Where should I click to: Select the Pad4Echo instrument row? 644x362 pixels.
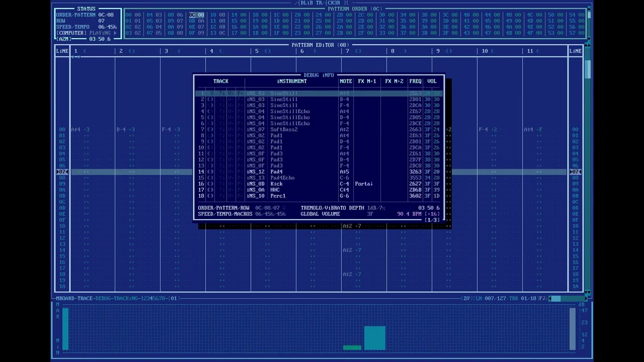tap(319, 178)
